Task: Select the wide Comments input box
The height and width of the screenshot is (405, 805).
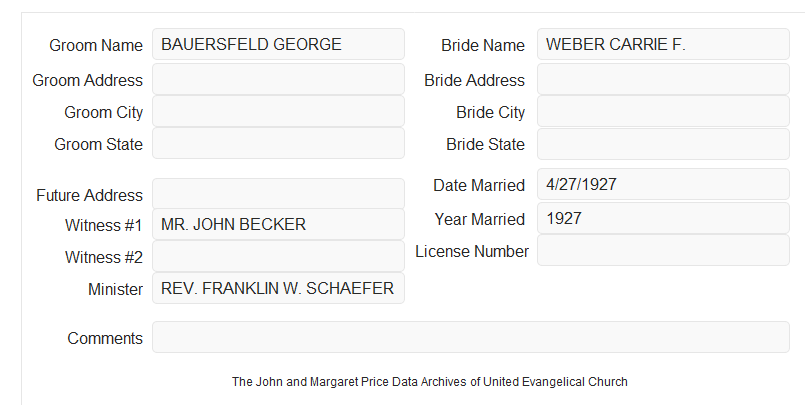Action: pyautogui.click(x=471, y=337)
